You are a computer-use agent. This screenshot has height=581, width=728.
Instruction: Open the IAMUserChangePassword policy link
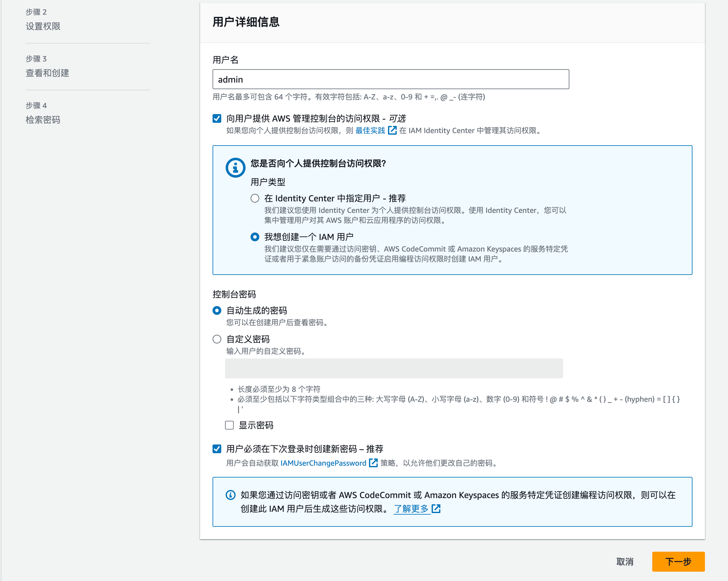pos(323,463)
